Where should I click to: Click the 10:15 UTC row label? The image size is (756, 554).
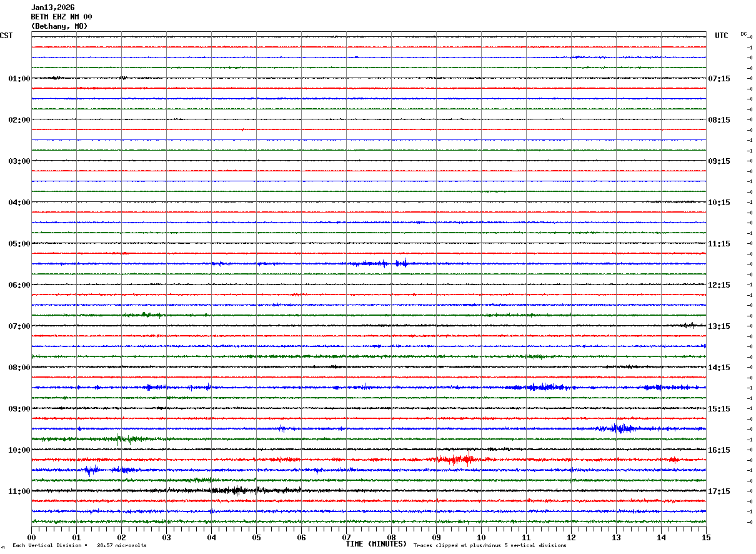click(719, 203)
